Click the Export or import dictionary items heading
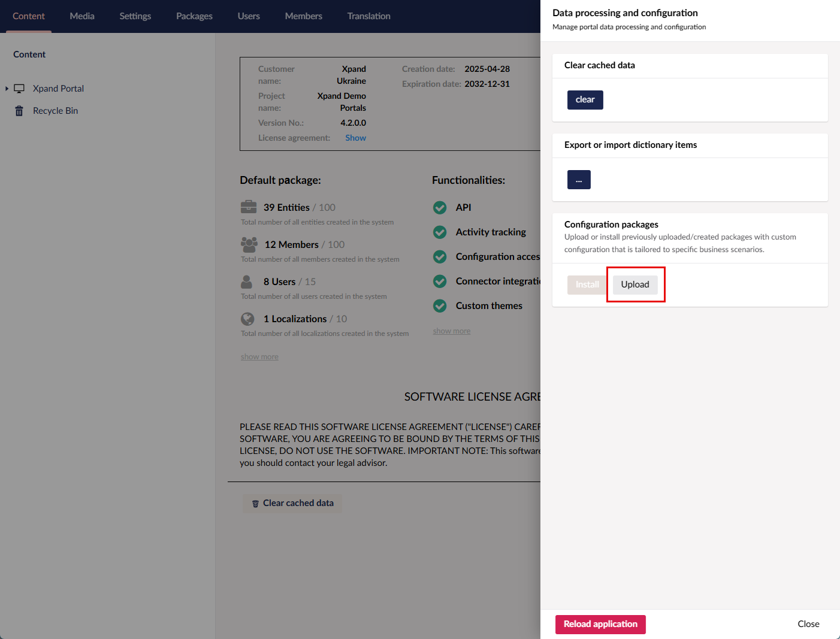This screenshot has height=639, width=840. 630,145
